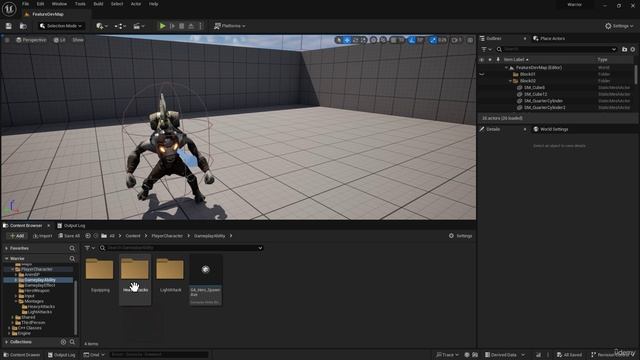The image size is (640, 360).
Task: Toggle grid snapping in viewport
Action: [393, 40]
